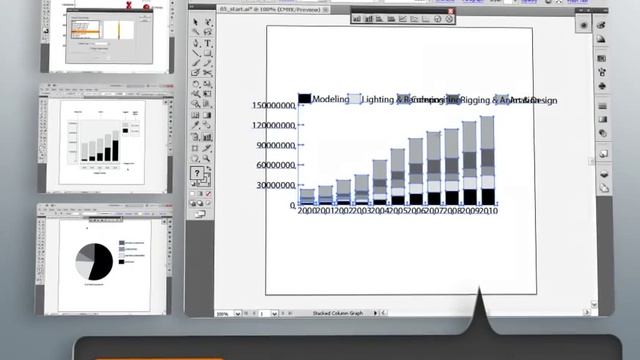Choose the Scissors tool
This screenshot has height=360, width=640.
(x=208, y=73)
